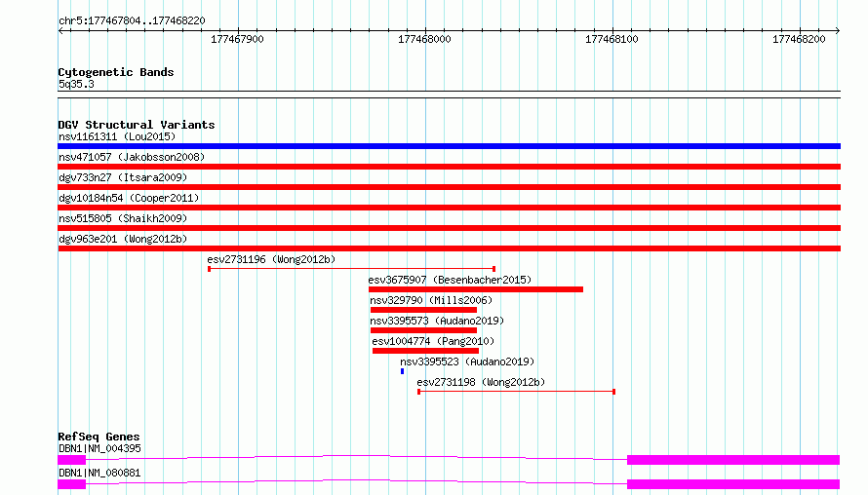Screen dimensions: 868x495
Task: Click red bar under nsv471057 (Jakobsson2008)
Action: pos(449,167)
